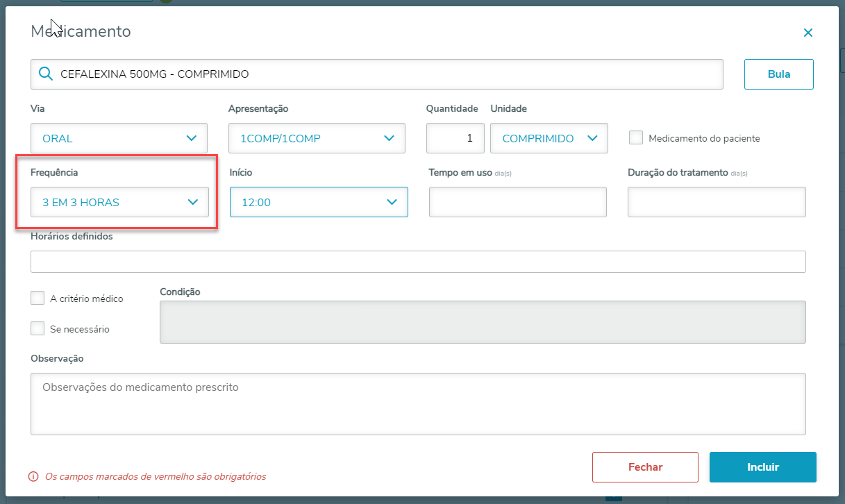Click the medication search field with CEFALEXINA 500MG
This screenshot has height=504, width=845.
tap(377, 74)
